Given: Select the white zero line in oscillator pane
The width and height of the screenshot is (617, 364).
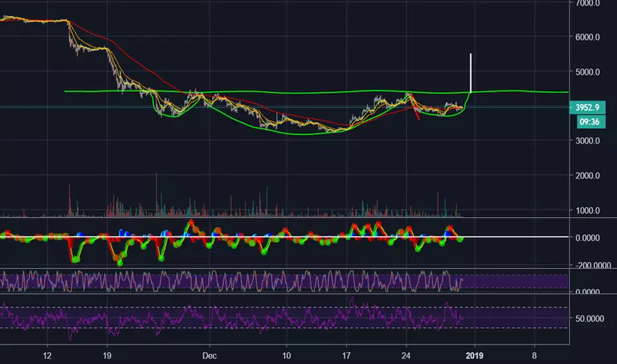Looking at the screenshot, I should 284,237.
